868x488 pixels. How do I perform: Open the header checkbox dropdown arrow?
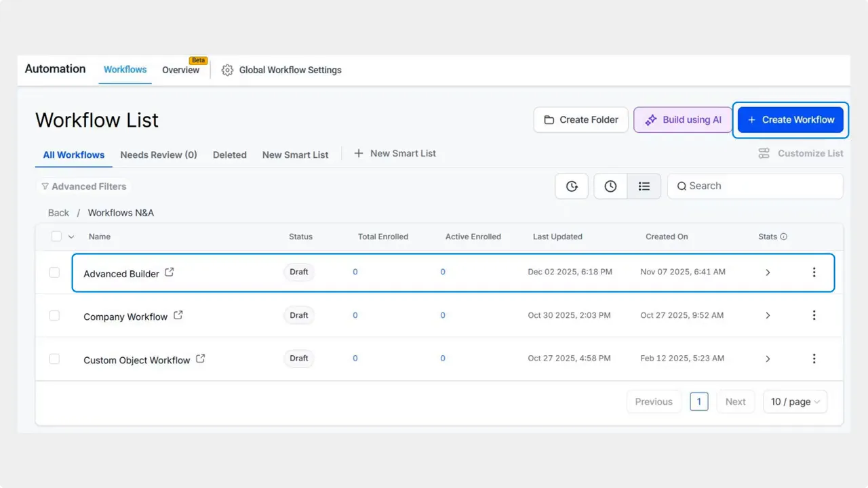click(x=71, y=236)
